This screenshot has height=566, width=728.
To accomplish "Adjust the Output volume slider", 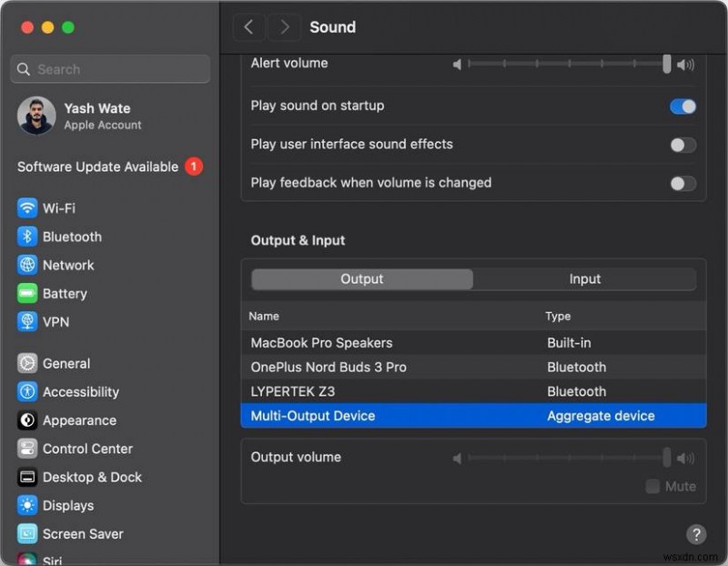I will (x=570, y=459).
